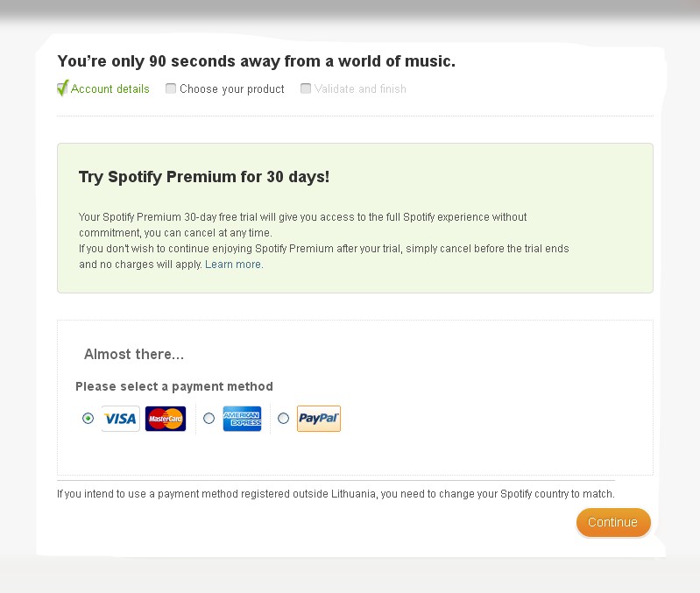Click the Lithuania payment country notice
This screenshot has width=700, height=593.
336,494
